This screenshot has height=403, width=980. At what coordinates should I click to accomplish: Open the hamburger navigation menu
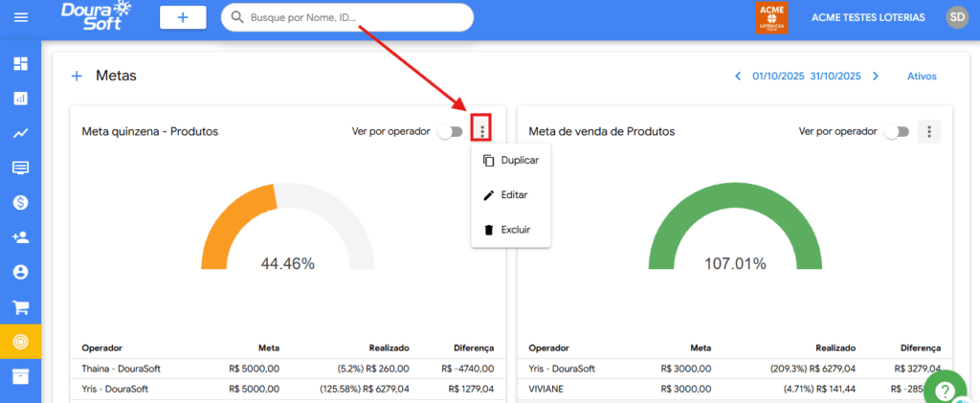(20, 17)
